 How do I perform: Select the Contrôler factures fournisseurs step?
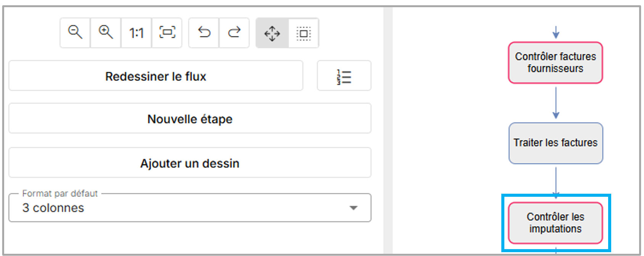point(555,63)
